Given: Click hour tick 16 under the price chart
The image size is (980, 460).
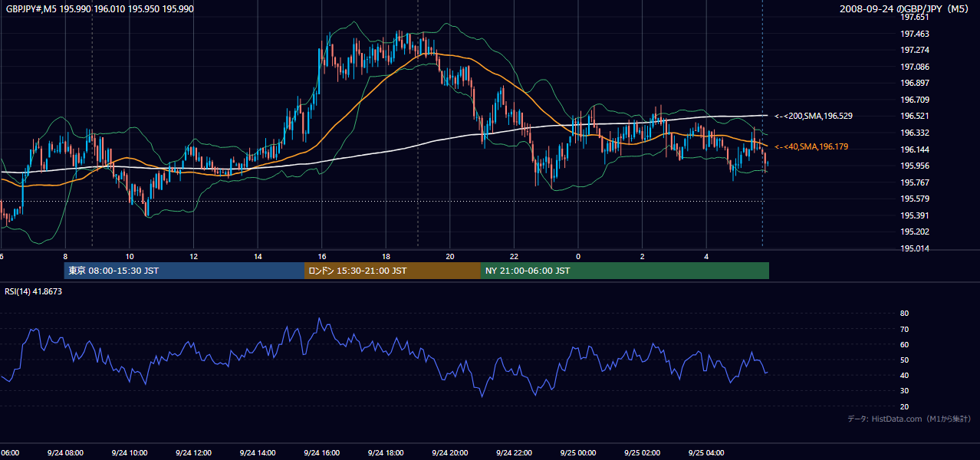Looking at the screenshot, I should pos(322,256).
